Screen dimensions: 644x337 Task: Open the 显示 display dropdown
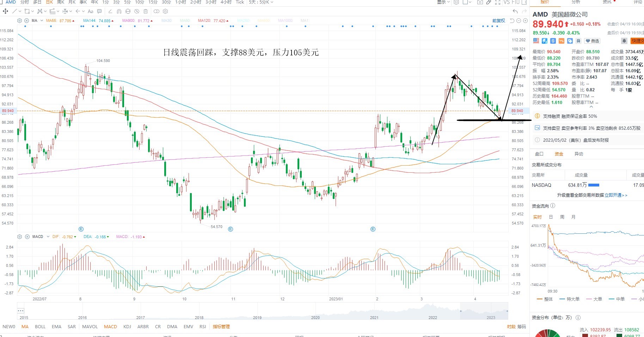pyautogui.click(x=443, y=2)
